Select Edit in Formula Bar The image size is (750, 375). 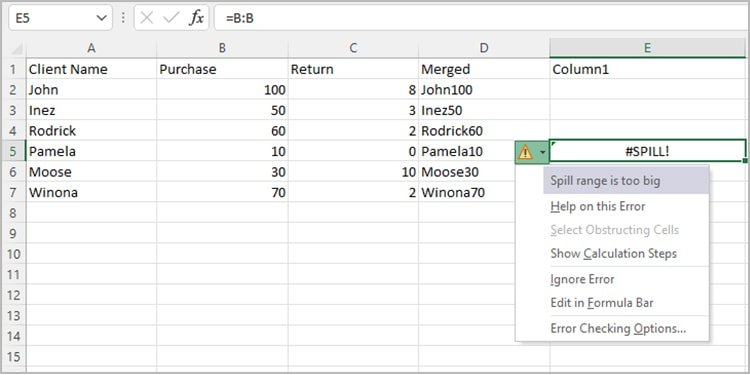coord(602,303)
